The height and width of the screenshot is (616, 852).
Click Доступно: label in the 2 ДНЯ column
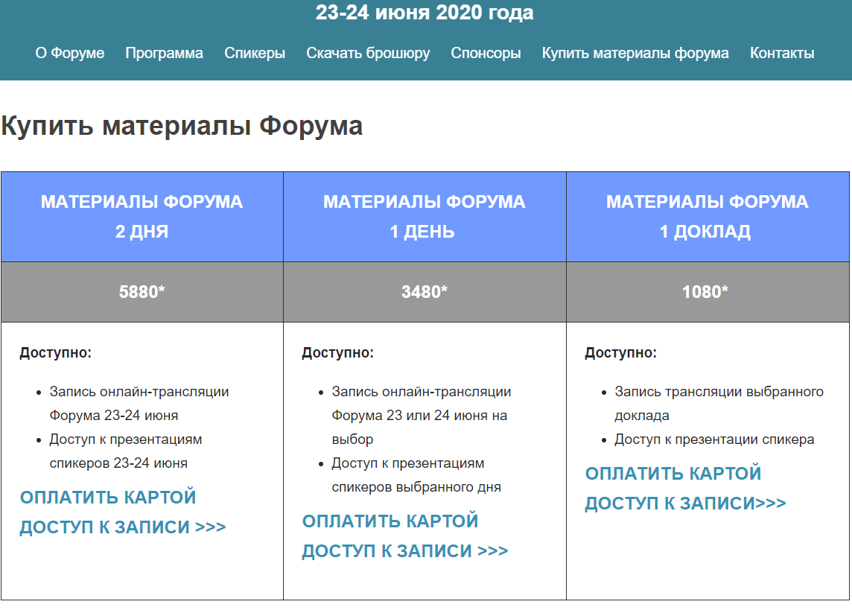[x=55, y=353]
